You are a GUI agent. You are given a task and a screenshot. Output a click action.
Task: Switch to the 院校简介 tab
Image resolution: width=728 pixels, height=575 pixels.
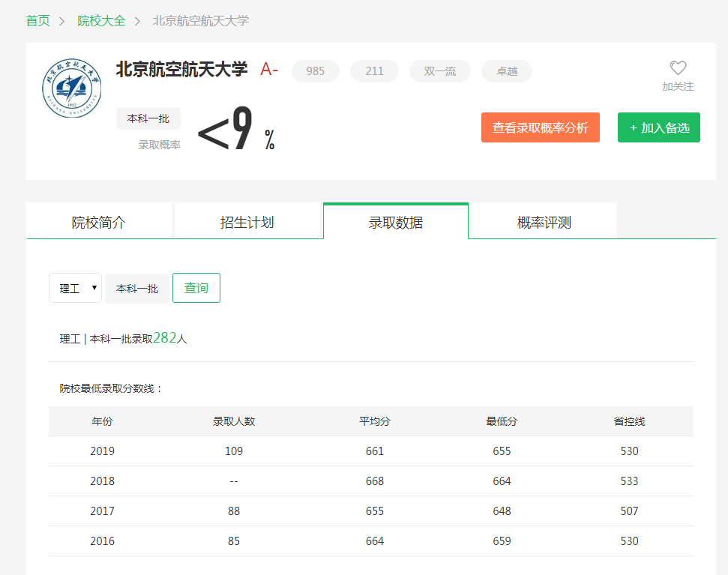(99, 221)
